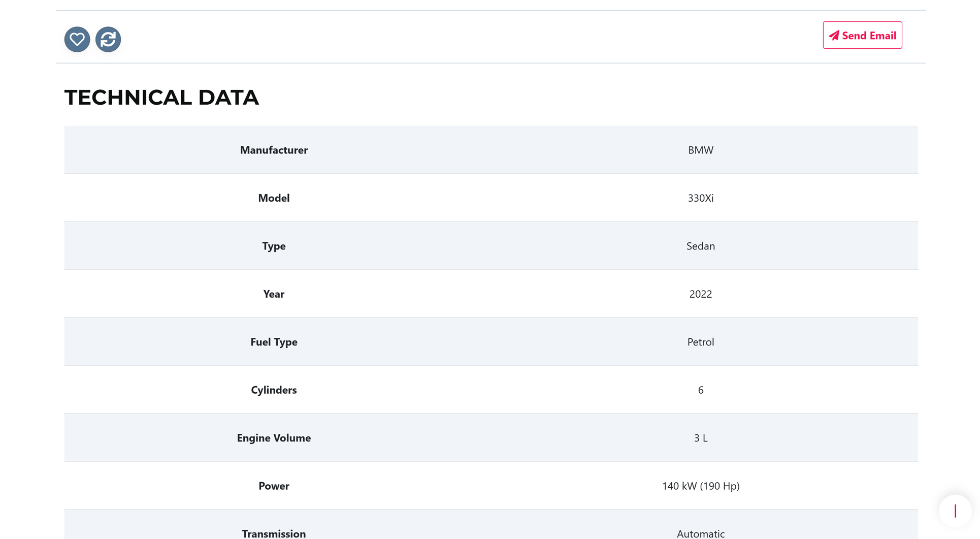Click the 3 L engine volume value
Screen dimensions: 980x539
pos(700,438)
